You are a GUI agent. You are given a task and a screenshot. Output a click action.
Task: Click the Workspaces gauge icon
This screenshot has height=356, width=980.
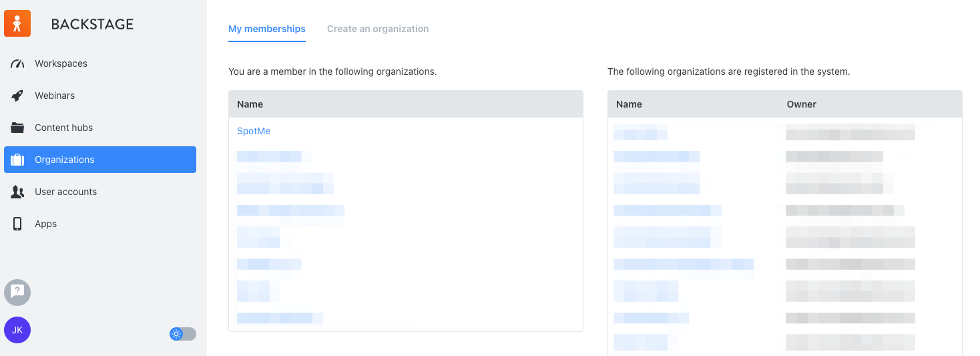point(17,63)
